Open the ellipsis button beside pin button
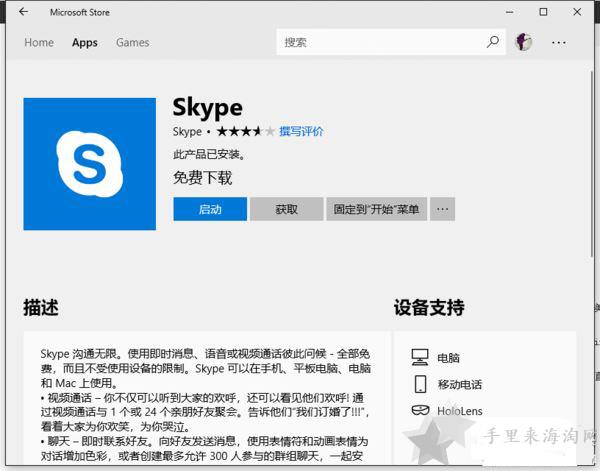The width and height of the screenshot is (600, 471). point(442,209)
